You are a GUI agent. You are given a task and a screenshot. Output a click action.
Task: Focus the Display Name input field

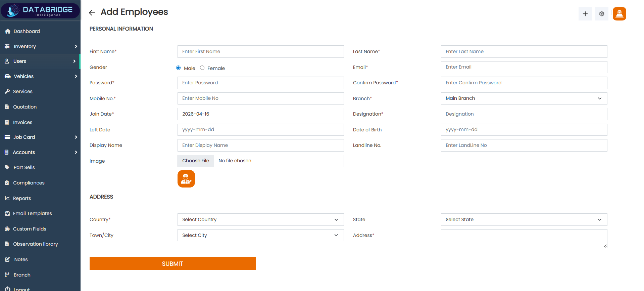click(260, 145)
